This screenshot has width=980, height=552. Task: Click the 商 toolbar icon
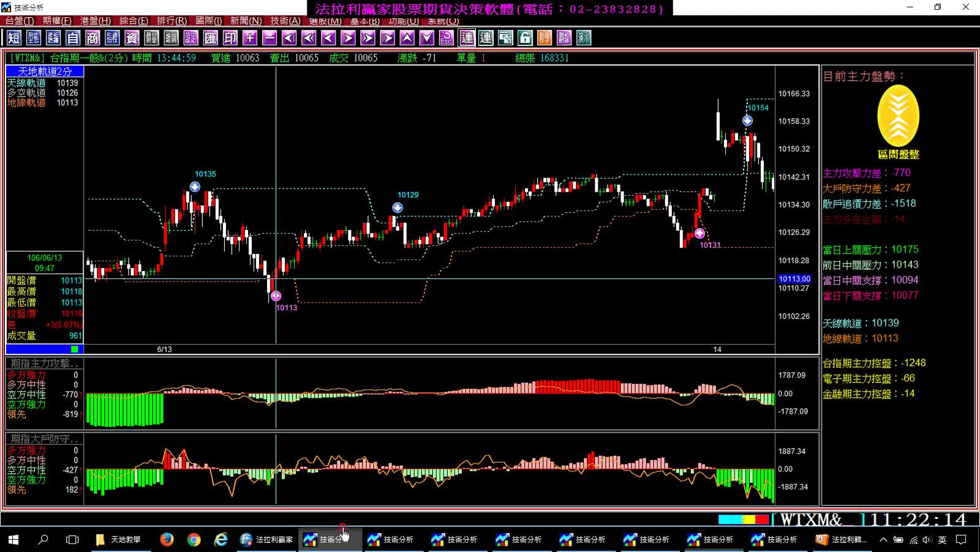pyautogui.click(x=92, y=38)
